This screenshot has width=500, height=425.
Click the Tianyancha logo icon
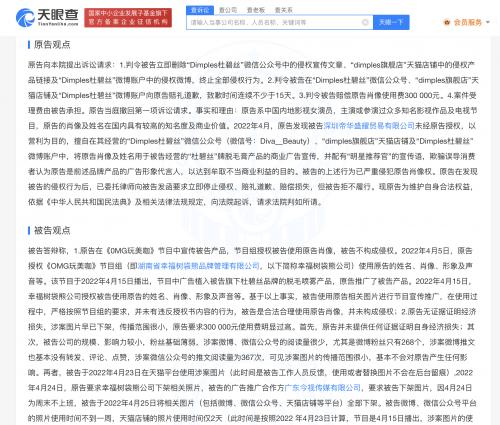click(25, 18)
